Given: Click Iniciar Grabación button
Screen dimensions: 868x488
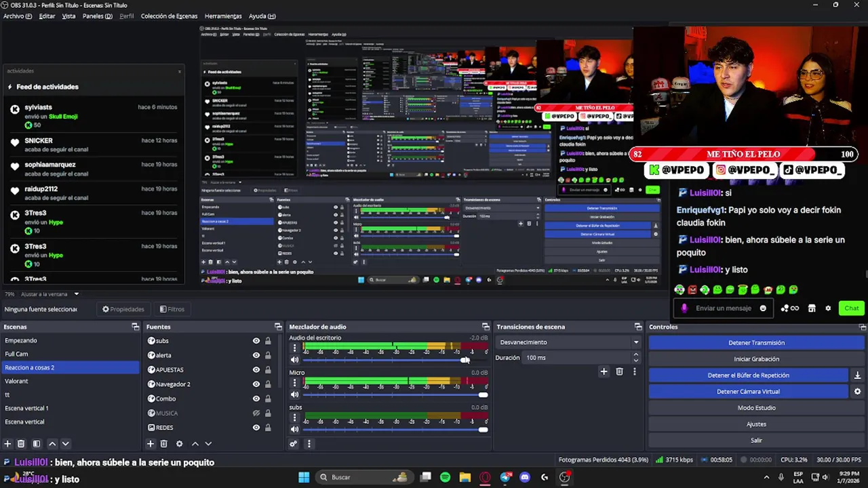Looking at the screenshot, I should pyautogui.click(x=756, y=359).
